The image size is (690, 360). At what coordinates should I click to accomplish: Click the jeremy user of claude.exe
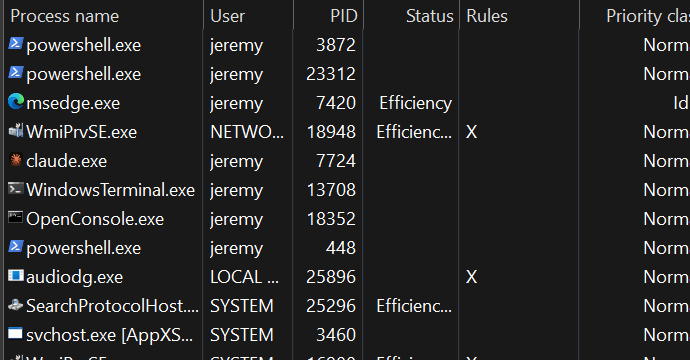click(236, 162)
